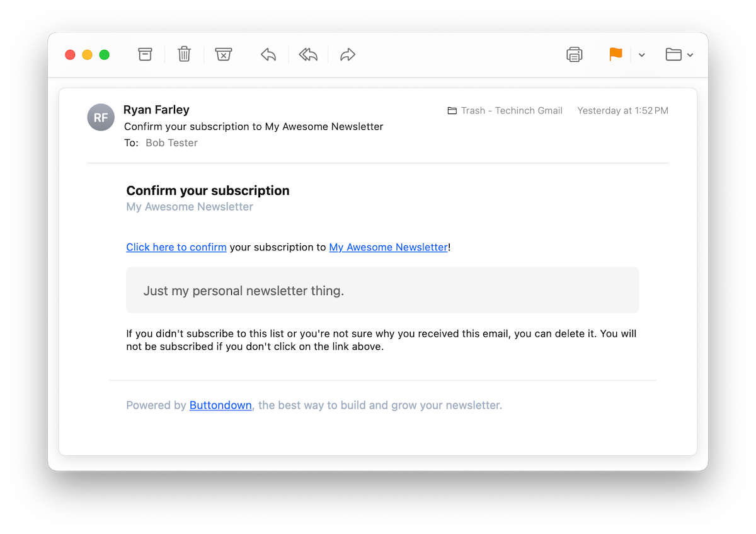Expand the flag color dropdown chevron
The image size is (756, 534).
(641, 55)
